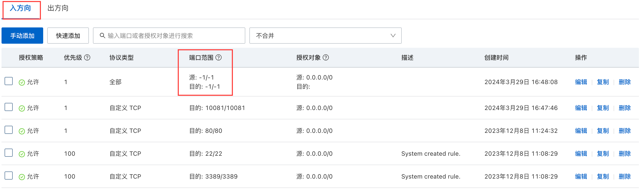Open the 不合并 merge dropdown

[325, 36]
